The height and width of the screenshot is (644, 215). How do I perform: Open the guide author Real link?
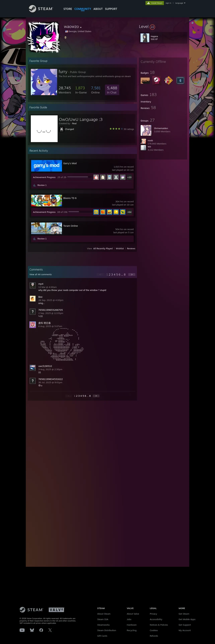click(74, 124)
